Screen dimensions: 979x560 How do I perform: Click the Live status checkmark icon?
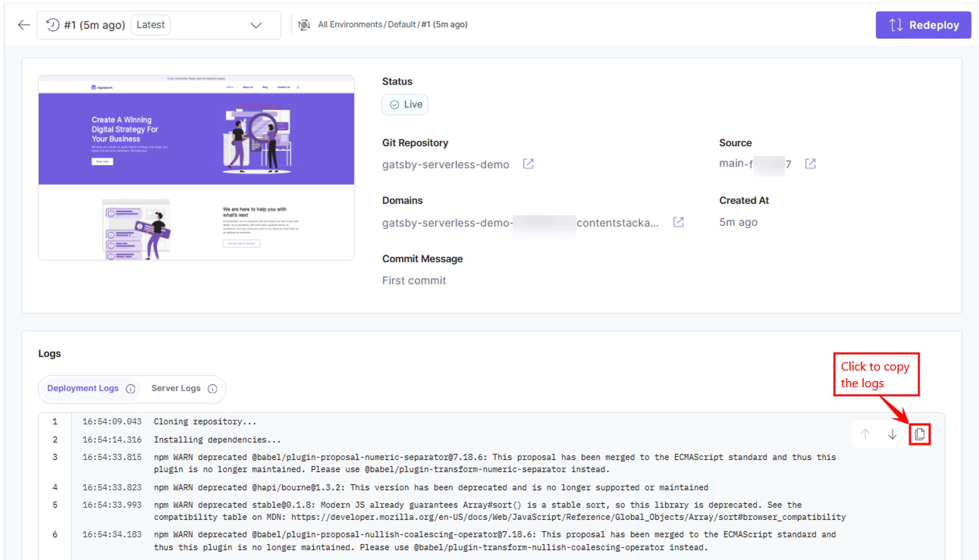[x=394, y=105]
